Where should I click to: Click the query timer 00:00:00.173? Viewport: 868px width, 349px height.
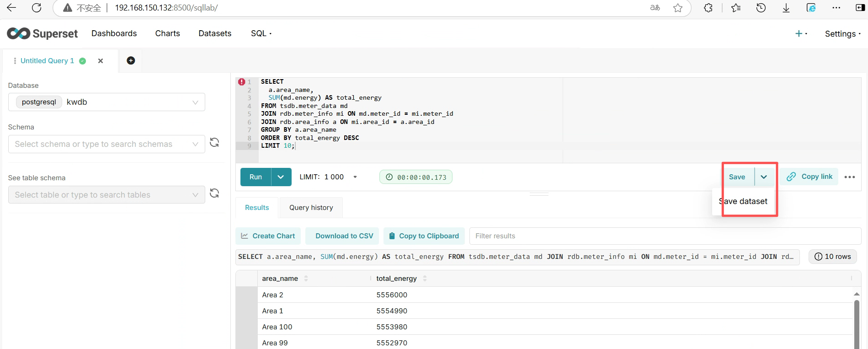point(416,177)
